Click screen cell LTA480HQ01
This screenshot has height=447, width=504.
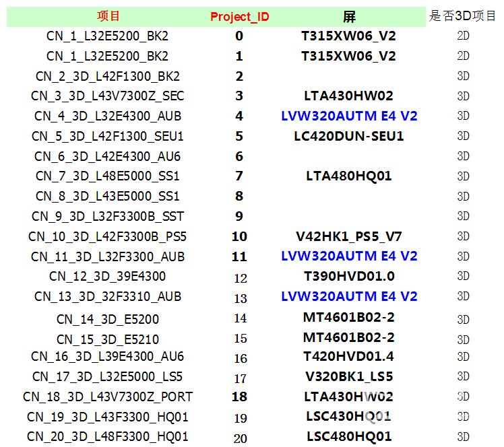[349, 176]
